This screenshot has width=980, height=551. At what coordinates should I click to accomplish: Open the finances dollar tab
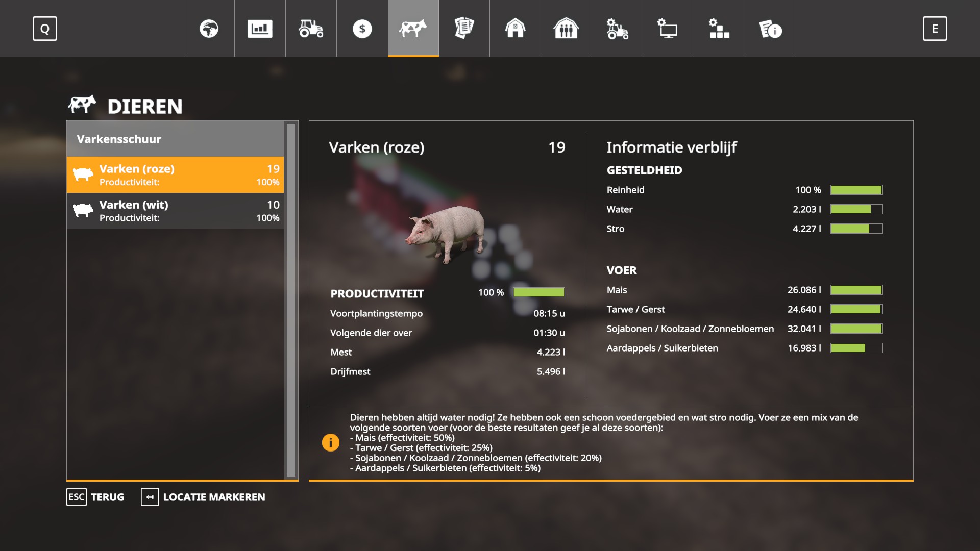(x=362, y=29)
